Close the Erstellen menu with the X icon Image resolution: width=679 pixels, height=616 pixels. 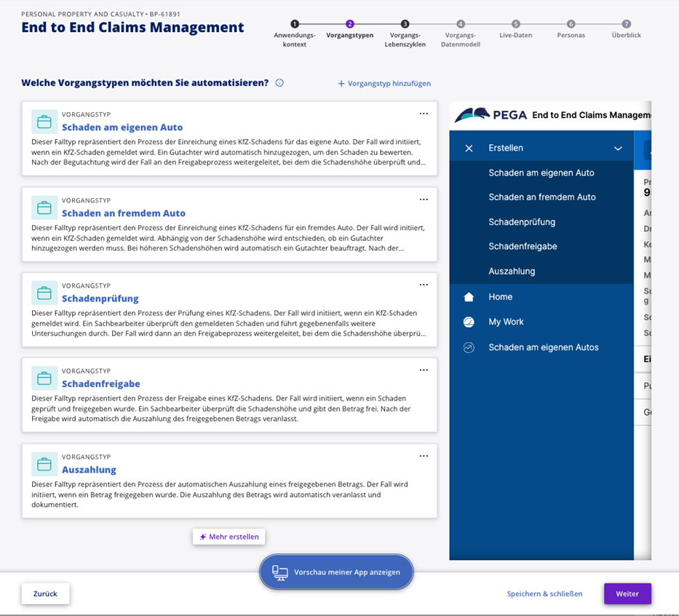(469, 148)
